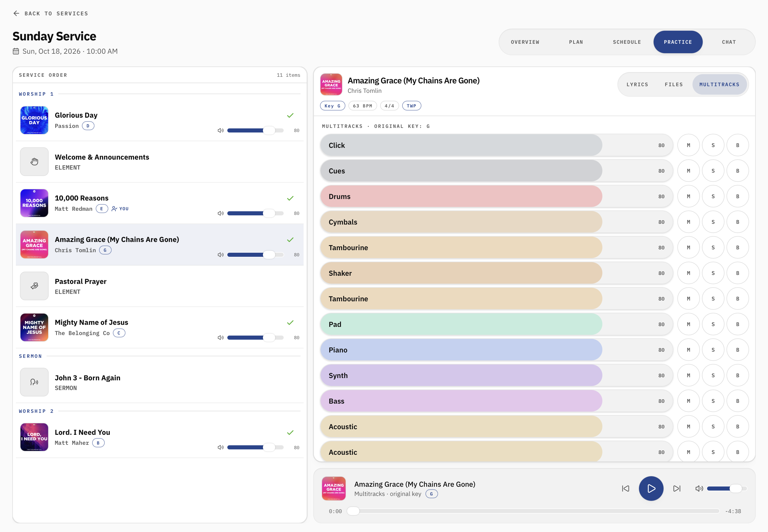Viewport: 768px width, 532px height.
Task: Click the player volume speaker icon
Action: click(699, 489)
